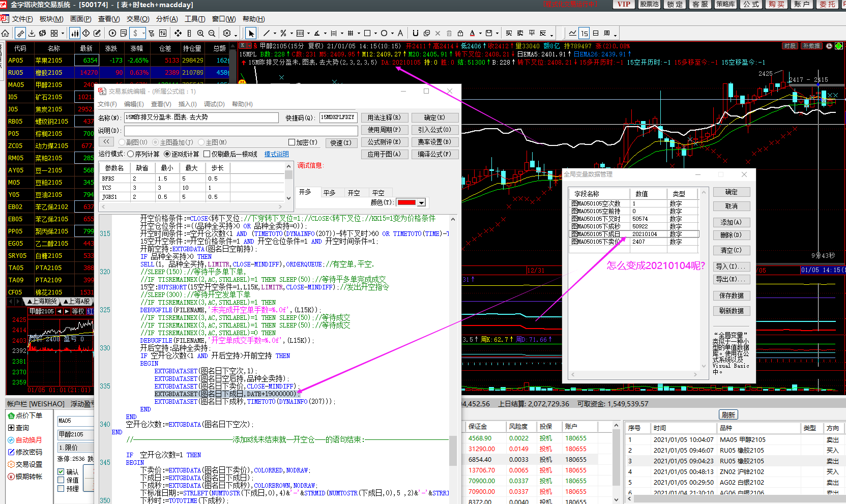Click the lock icon in drawing toolbar
Image resolution: width=846 pixels, height=504 pixels.
(460, 34)
